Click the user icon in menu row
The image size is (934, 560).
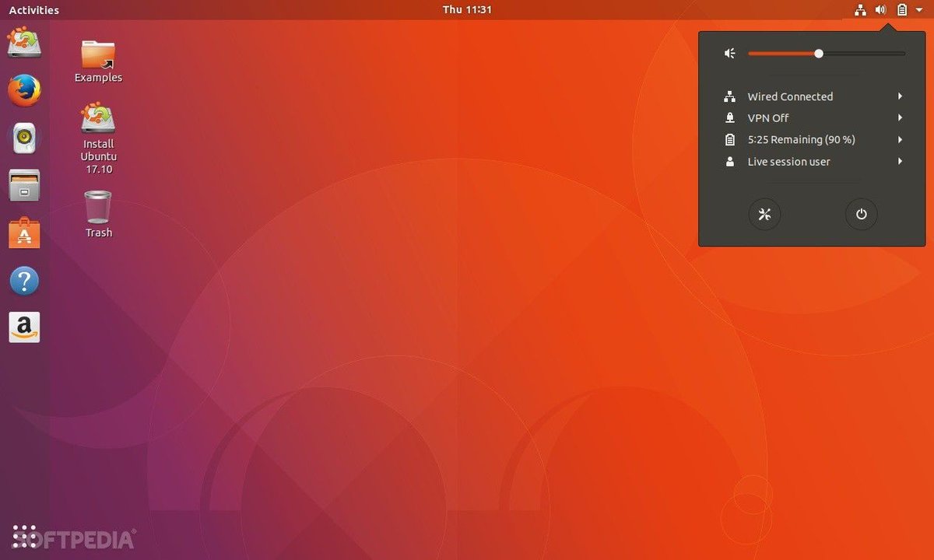click(729, 162)
